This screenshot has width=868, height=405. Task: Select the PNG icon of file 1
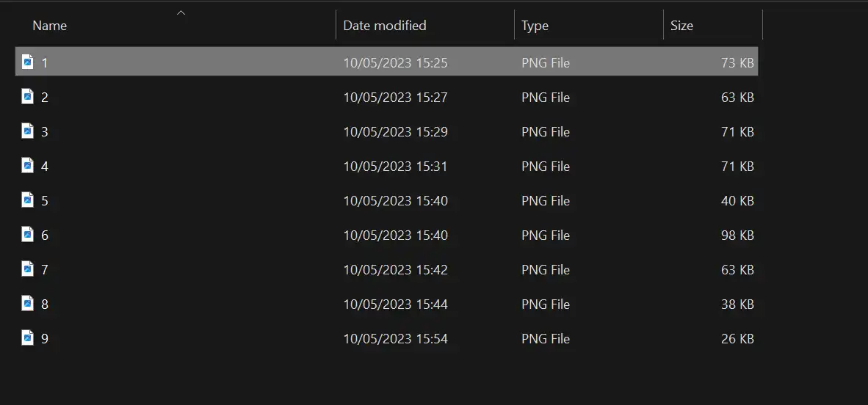[28, 62]
